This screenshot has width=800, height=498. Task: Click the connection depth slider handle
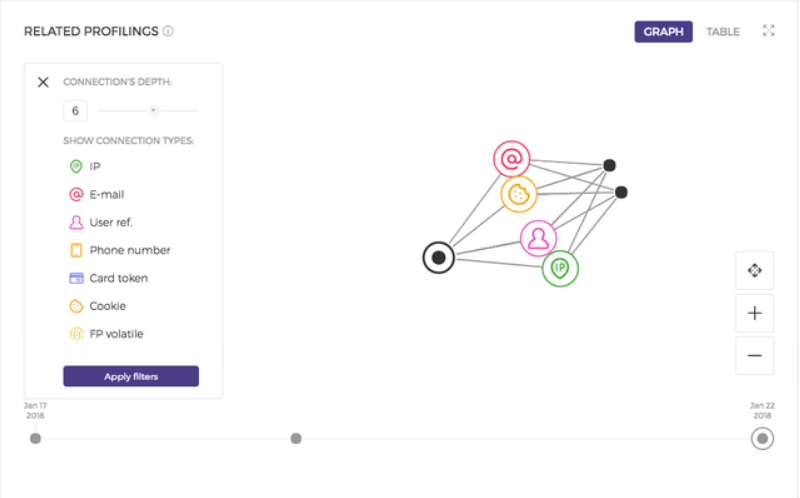pos(153,110)
